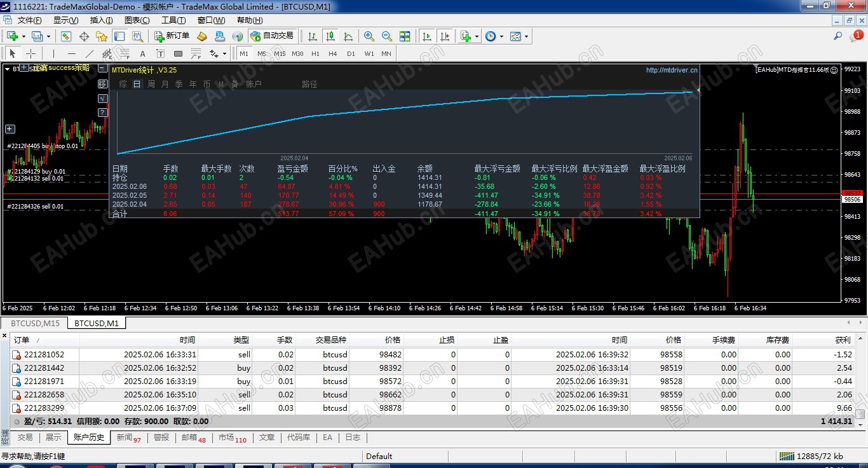Viewport: 868px width, 468px height.
Task: Click the 新订单 new order button
Action: [172, 36]
